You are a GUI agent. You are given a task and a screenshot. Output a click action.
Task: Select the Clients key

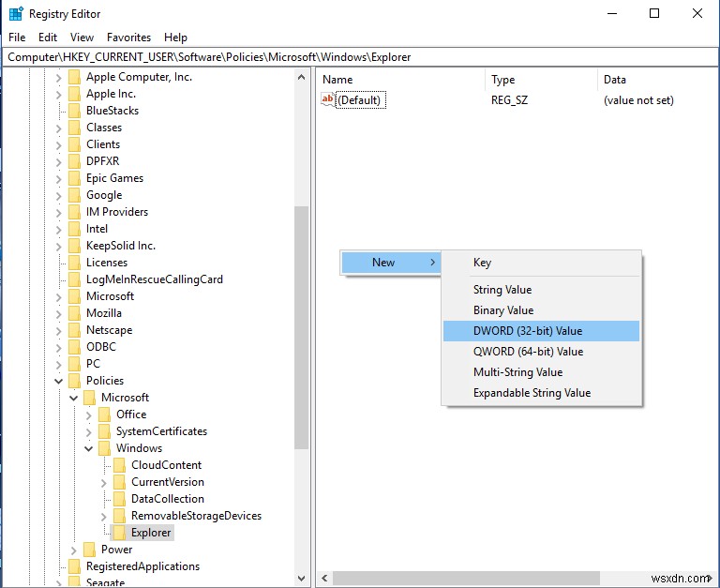(x=103, y=144)
